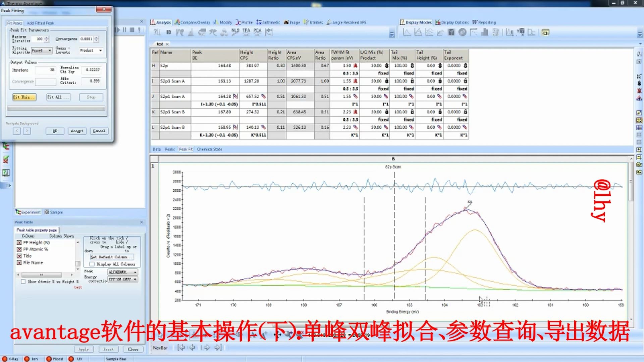The height and width of the screenshot is (362, 644).
Task: Switch to the Sample tab
Action: 54,212
